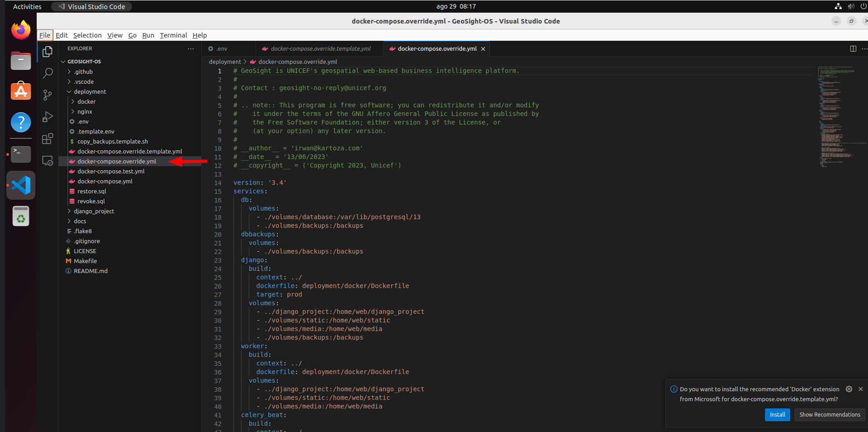Open the .gitignore file
The width and height of the screenshot is (868, 432).
pyautogui.click(x=130, y=241)
